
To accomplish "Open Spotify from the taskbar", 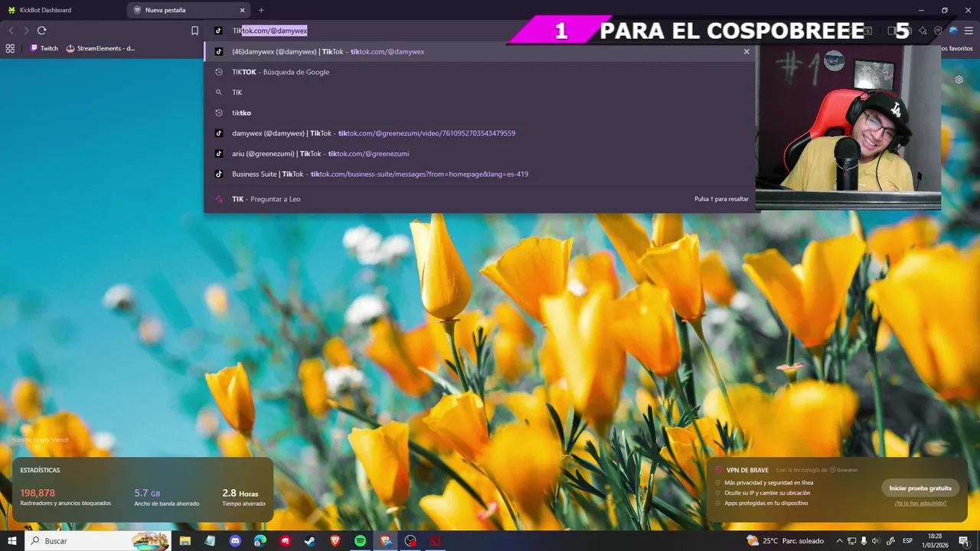I will click(x=361, y=540).
